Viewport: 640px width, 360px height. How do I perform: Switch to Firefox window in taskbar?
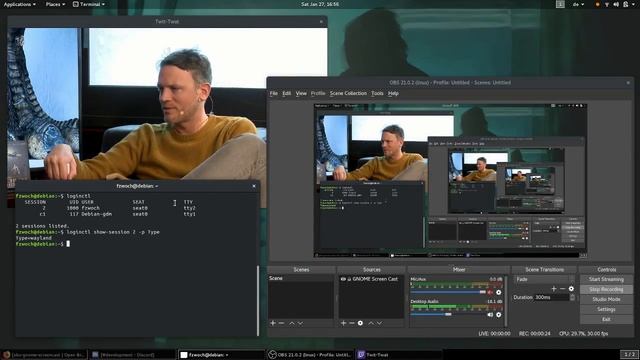[44, 355]
